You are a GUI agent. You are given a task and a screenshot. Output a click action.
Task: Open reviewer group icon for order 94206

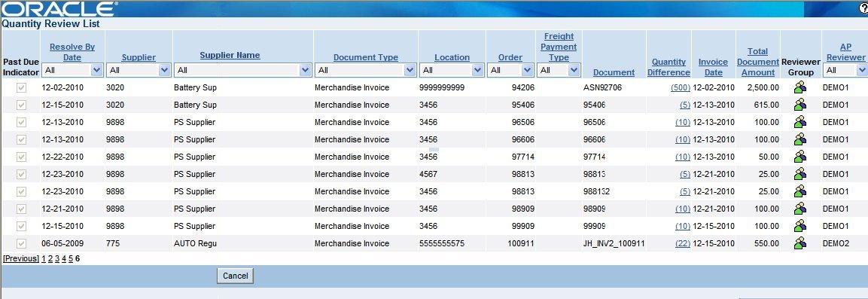click(x=800, y=87)
